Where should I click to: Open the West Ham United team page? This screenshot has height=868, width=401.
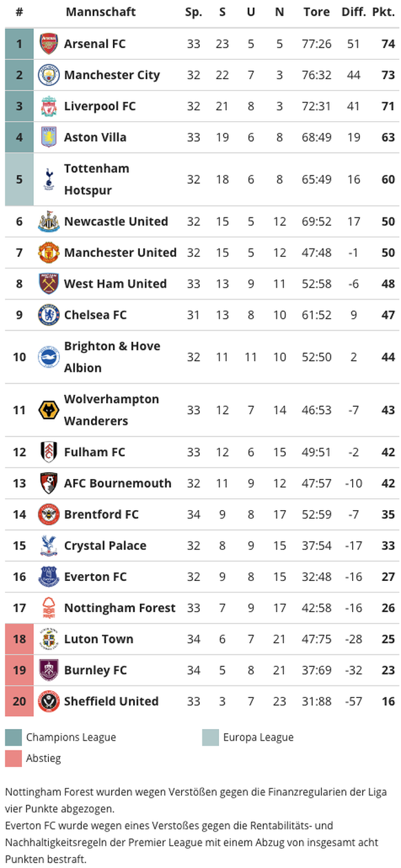[115, 284]
